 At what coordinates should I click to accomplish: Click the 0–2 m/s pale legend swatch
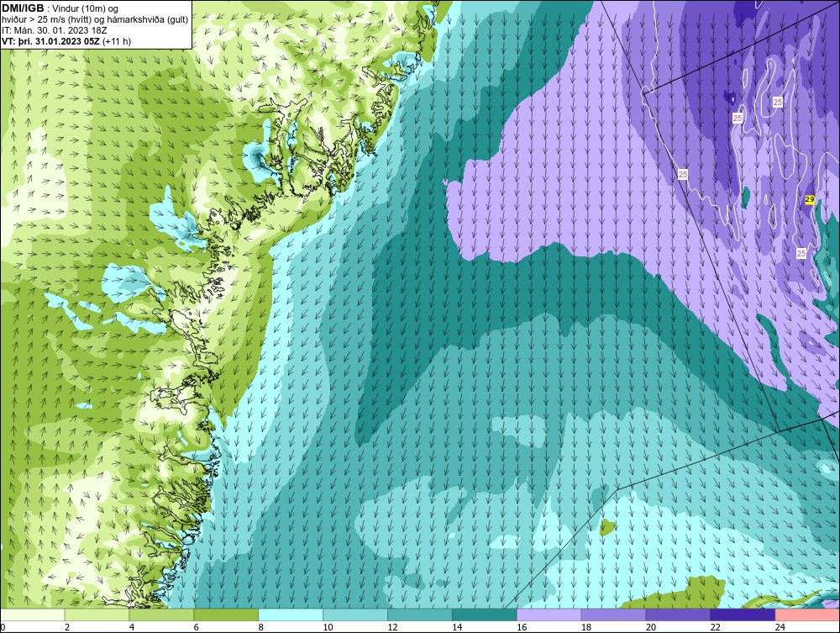[32, 615]
